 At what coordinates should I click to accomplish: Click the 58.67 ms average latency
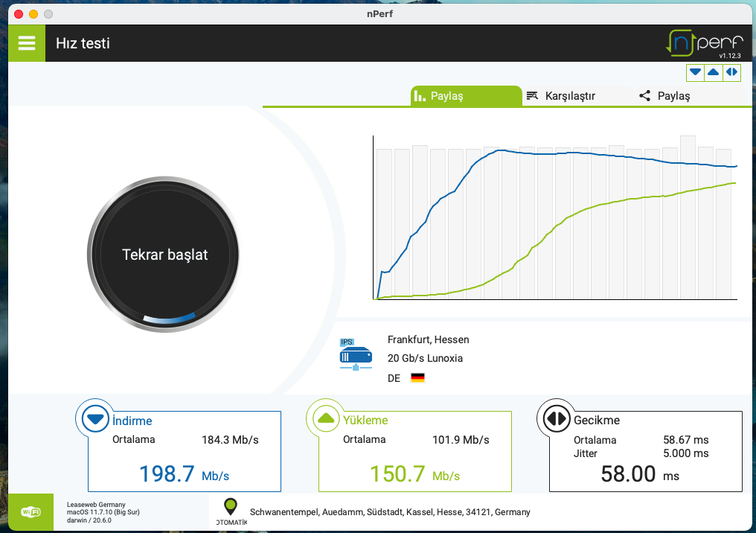tap(685, 440)
